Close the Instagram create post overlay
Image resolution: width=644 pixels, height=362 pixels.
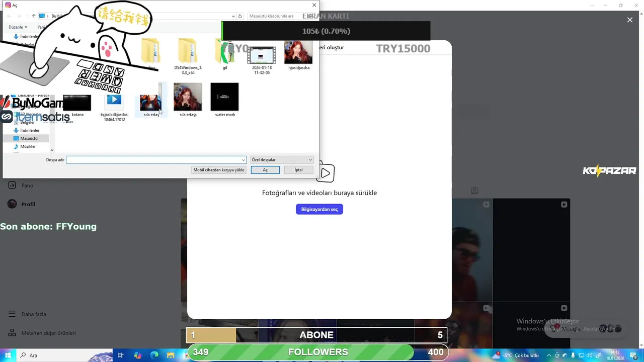click(x=630, y=20)
